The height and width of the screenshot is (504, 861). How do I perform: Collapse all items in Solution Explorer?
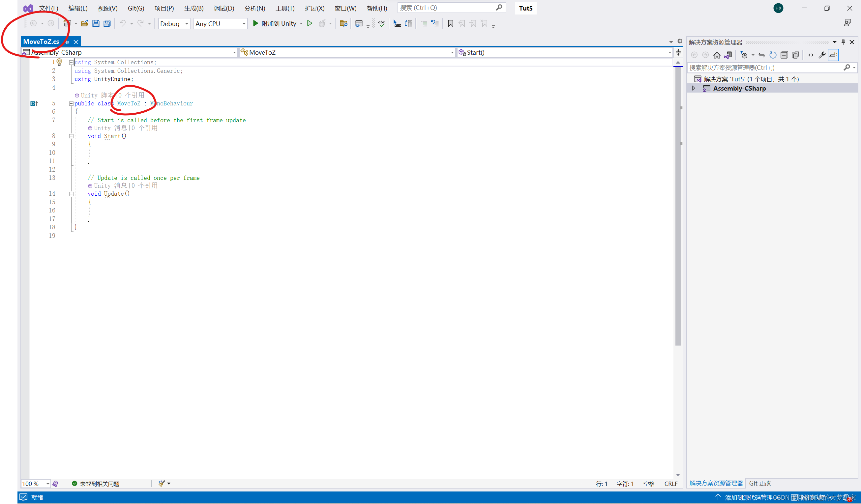[x=784, y=55]
